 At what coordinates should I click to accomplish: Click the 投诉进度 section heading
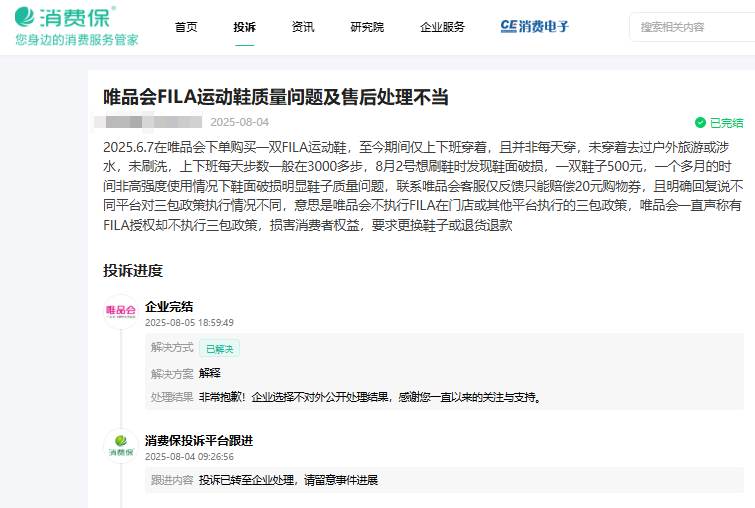(x=132, y=271)
